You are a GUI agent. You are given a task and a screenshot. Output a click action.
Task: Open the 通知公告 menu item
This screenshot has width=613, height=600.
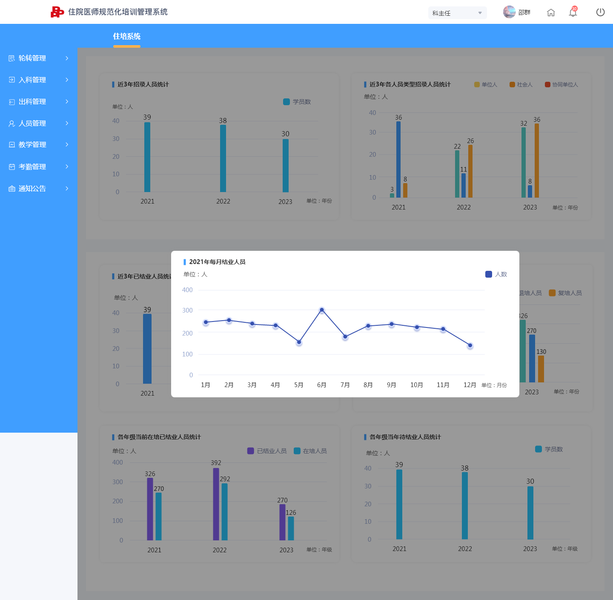[x=39, y=188]
